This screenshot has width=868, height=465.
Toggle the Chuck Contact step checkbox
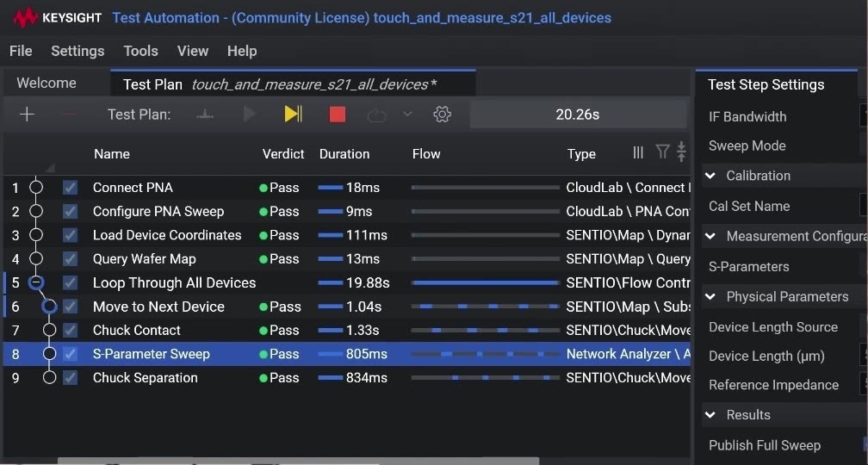[70, 331]
